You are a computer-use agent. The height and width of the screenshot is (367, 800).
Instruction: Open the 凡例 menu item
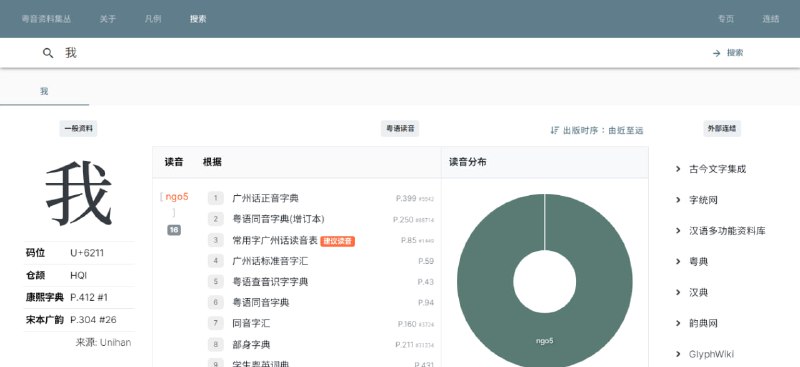tap(153, 19)
